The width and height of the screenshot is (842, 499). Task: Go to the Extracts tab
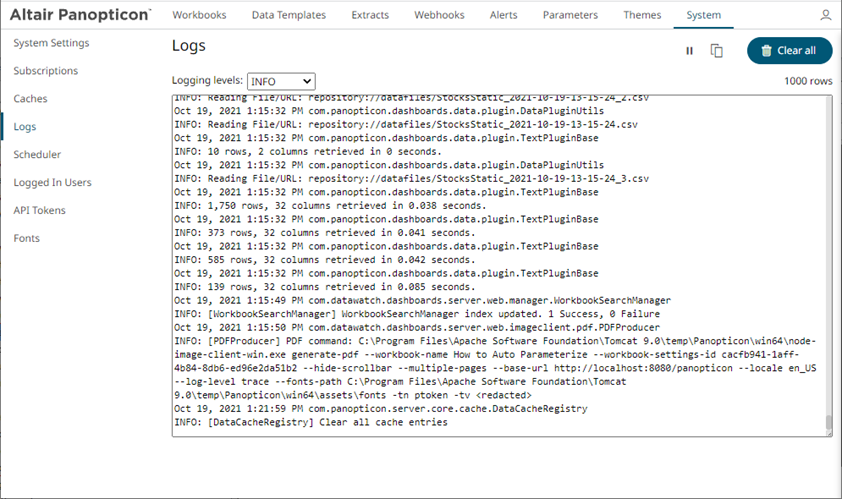tap(371, 16)
